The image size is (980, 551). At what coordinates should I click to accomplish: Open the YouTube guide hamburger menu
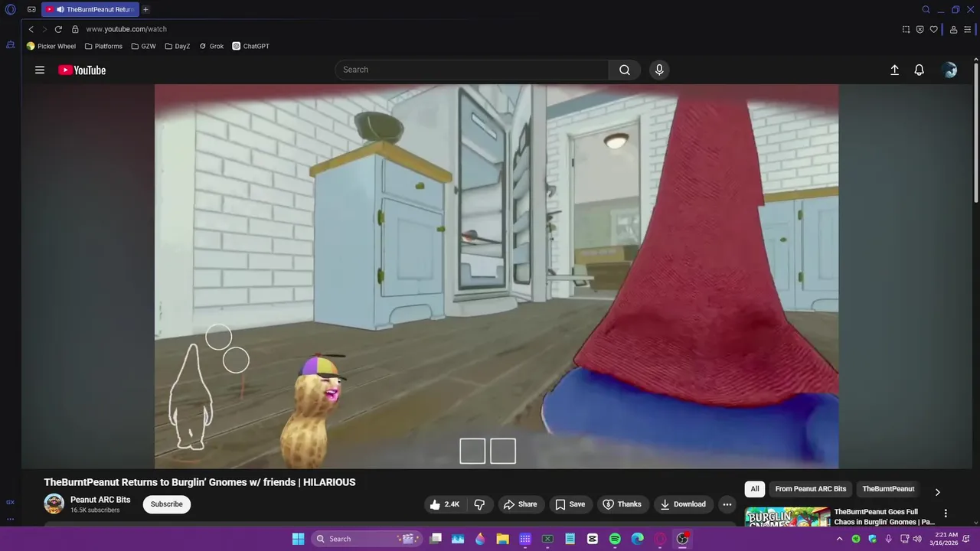(x=40, y=70)
